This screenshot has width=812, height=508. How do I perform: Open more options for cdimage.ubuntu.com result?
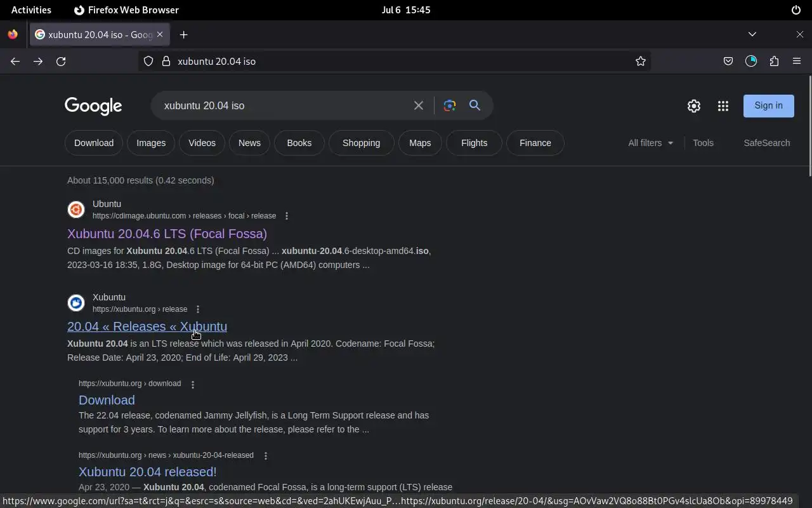point(287,216)
